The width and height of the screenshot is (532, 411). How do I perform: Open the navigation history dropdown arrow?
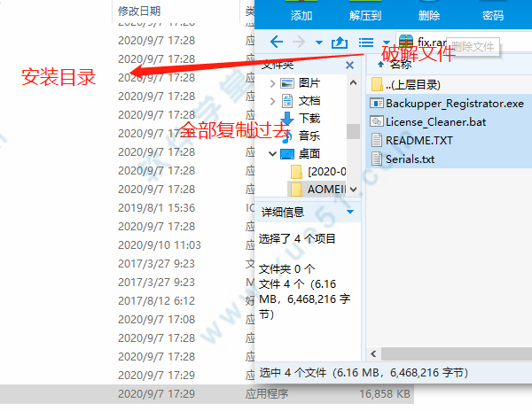pyautogui.click(x=319, y=43)
